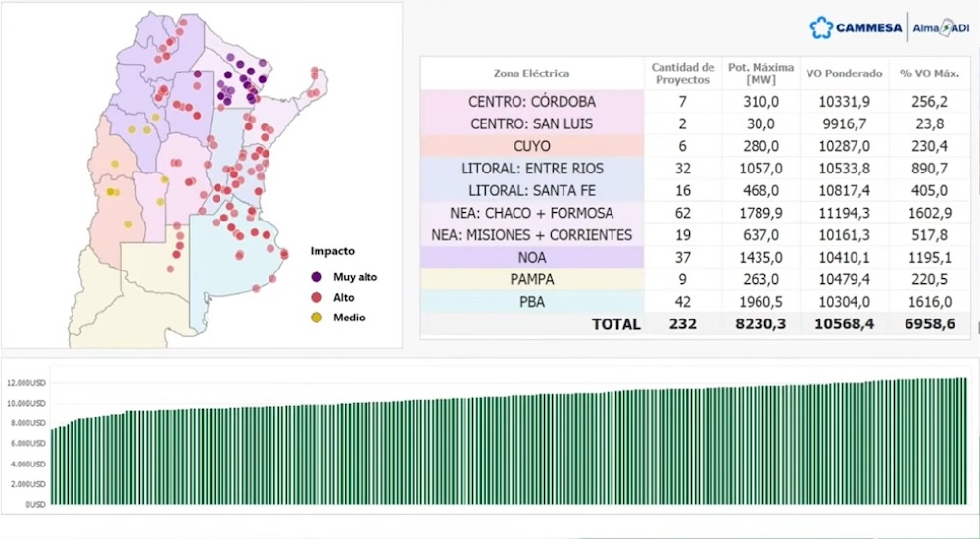Select the NEA: CHACO + FORMOSA row
This screenshot has height=539, width=980.
click(696, 213)
